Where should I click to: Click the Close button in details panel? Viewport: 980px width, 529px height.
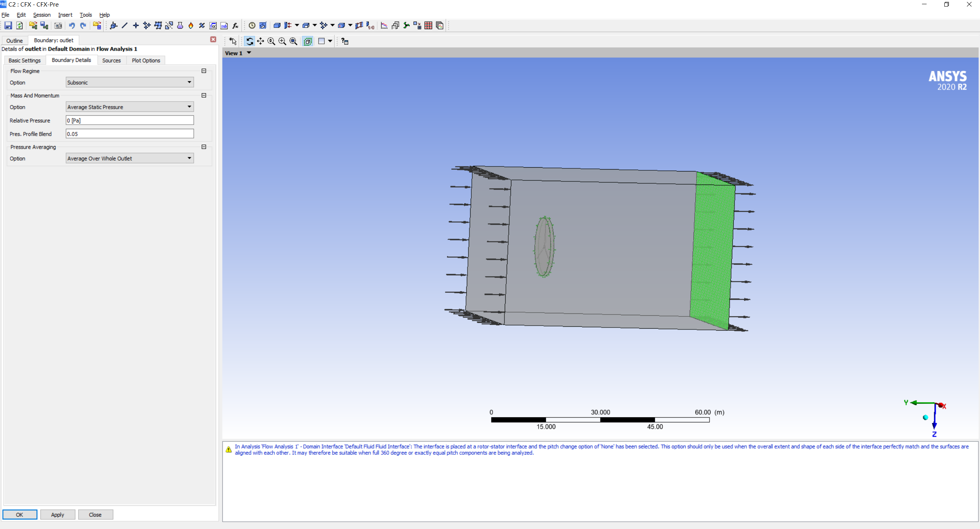95,514
